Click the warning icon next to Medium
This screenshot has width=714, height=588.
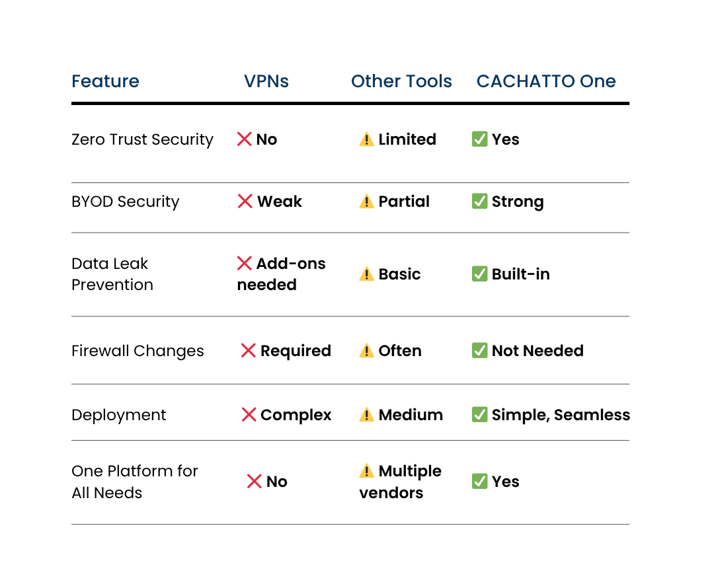[x=366, y=415]
